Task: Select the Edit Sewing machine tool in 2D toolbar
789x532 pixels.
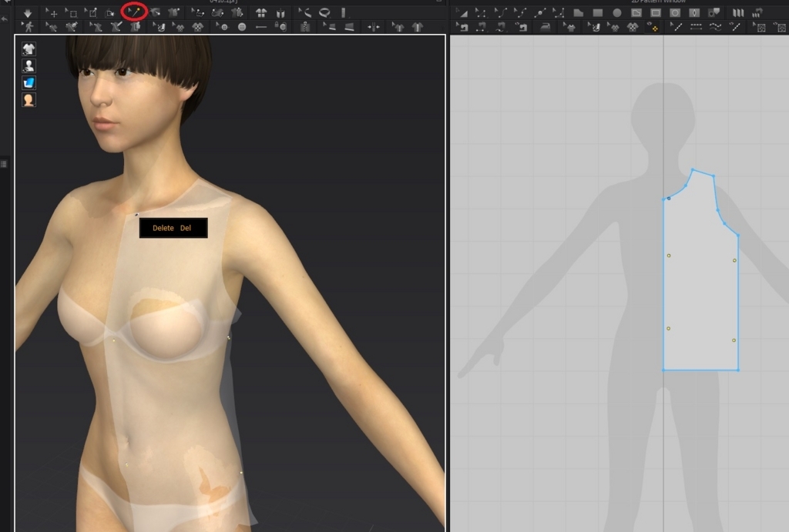Action: [462, 27]
